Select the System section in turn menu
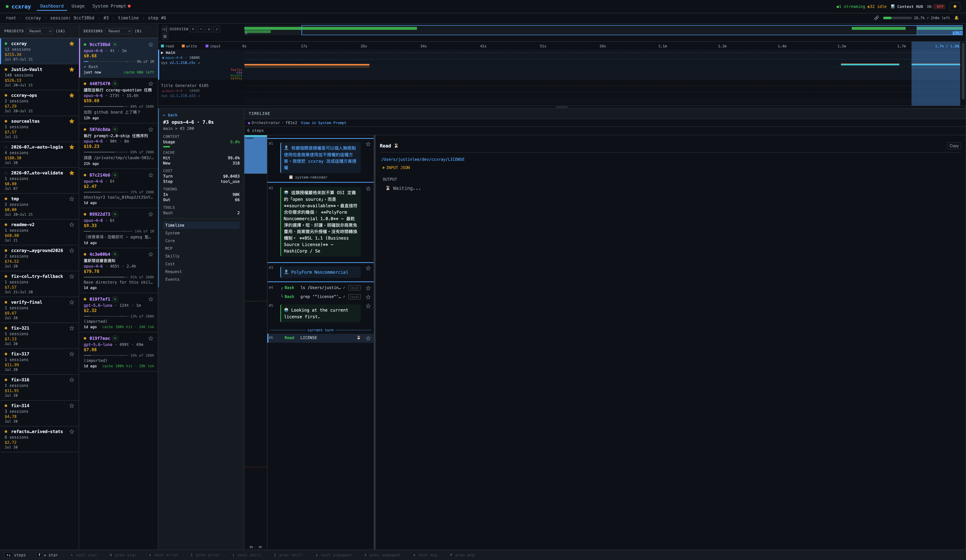966x560 pixels. click(201, 233)
